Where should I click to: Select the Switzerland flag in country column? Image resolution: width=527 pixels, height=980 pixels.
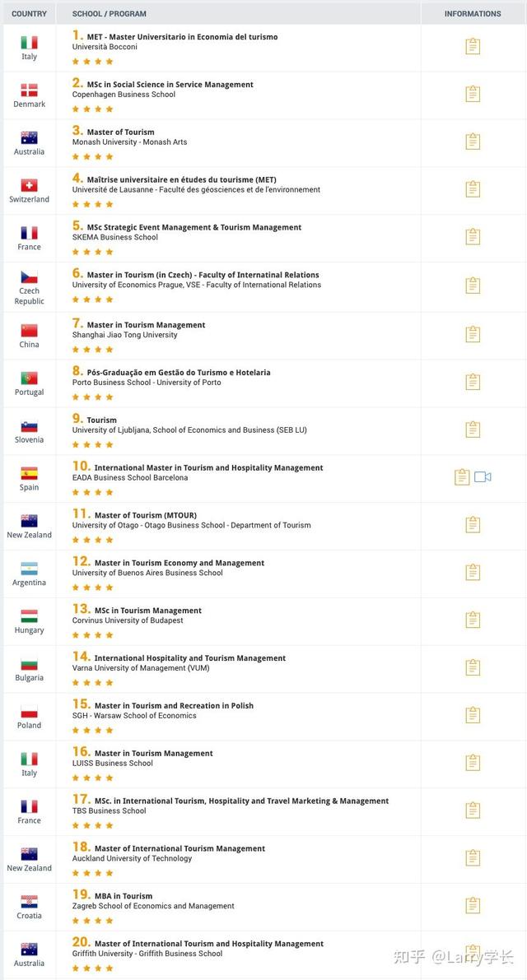(x=29, y=185)
